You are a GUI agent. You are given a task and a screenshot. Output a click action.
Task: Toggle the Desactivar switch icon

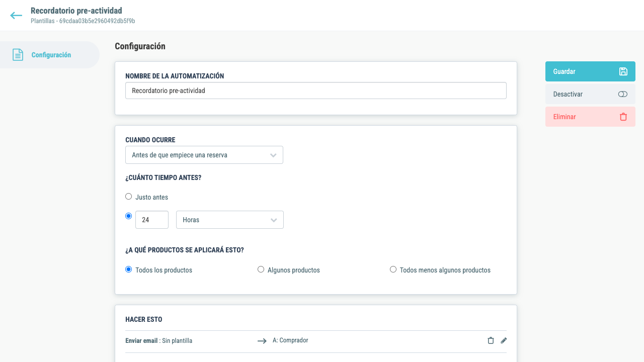click(622, 94)
